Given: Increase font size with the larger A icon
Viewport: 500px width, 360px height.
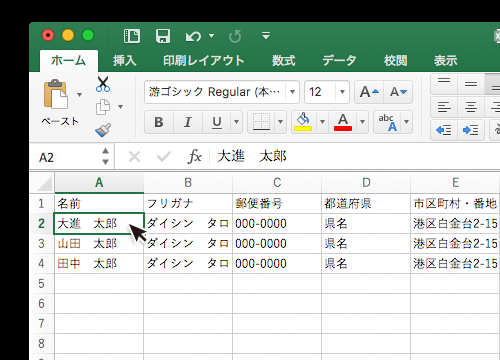Looking at the screenshot, I should [x=369, y=92].
